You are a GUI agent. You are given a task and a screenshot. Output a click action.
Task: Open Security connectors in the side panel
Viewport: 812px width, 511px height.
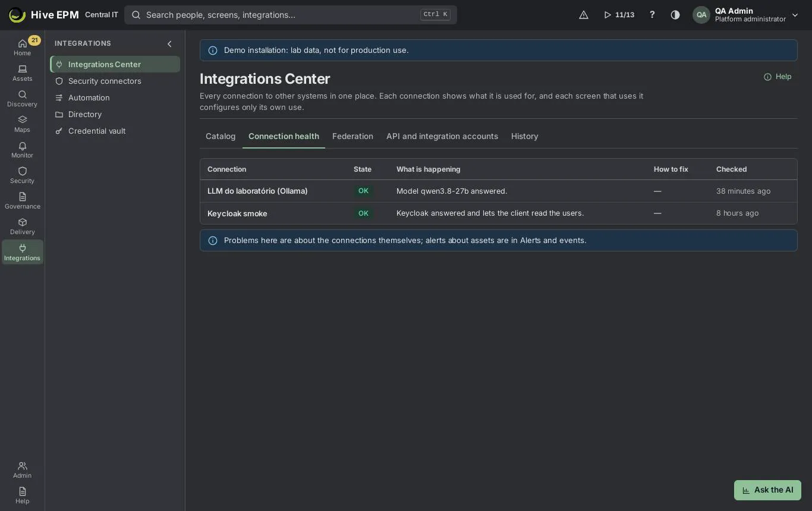click(115, 81)
